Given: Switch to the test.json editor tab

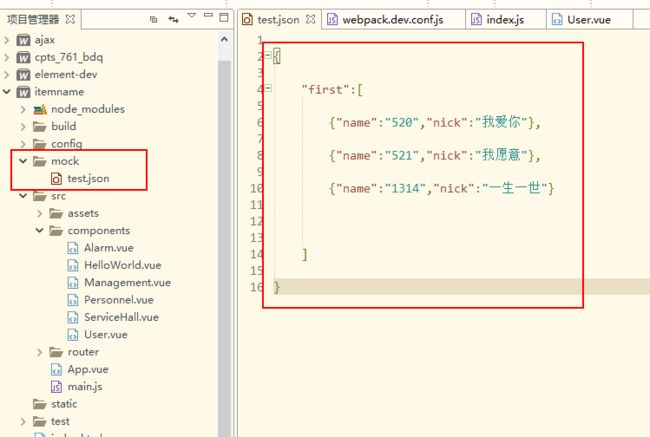Looking at the screenshot, I should (279, 19).
